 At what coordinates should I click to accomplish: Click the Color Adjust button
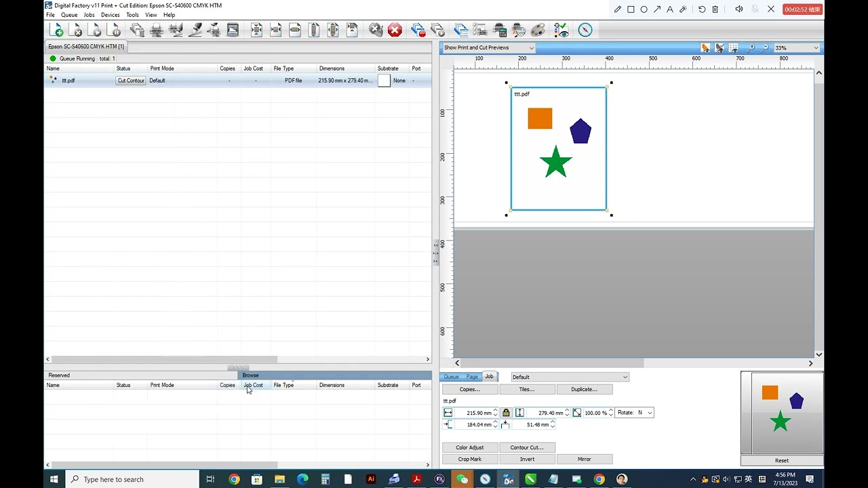[x=470, y=447]
